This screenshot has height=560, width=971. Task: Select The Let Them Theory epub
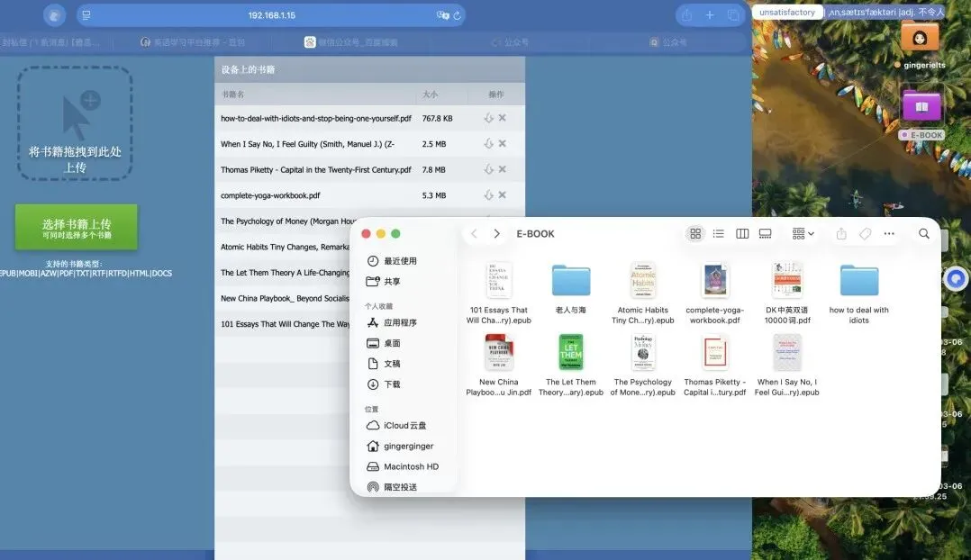pos(570,366)
